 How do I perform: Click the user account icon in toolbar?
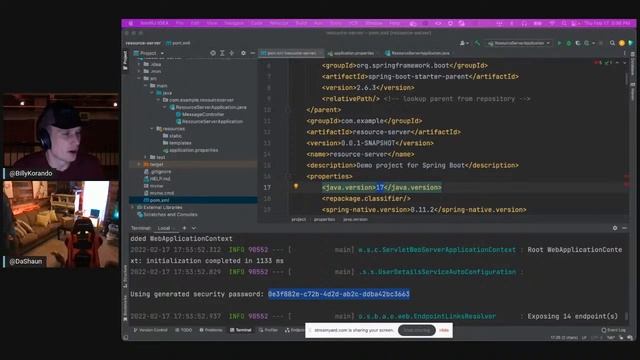[463, 43]
